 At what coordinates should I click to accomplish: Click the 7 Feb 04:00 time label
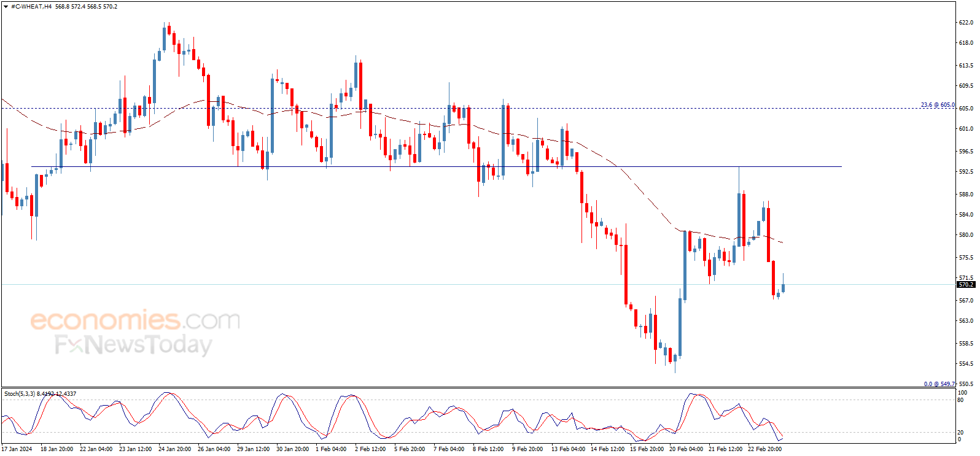tap(449, 449)
